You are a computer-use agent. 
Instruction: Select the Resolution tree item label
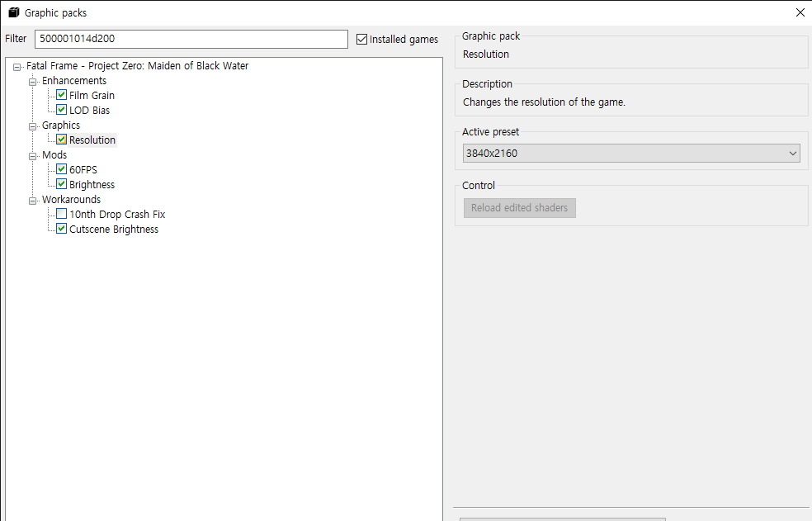pyautogui.click(x=92, y=140)
